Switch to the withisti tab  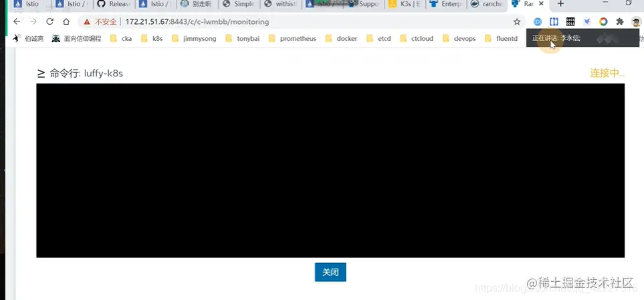(281, 4)
